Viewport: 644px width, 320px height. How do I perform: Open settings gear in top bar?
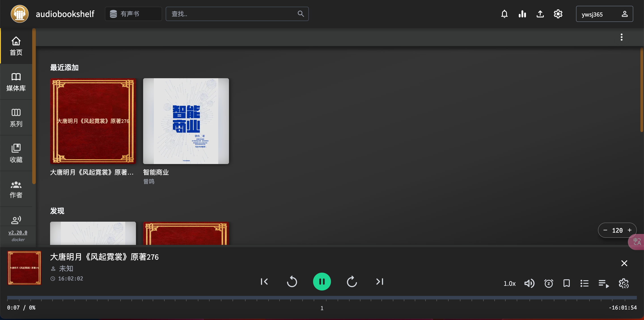coord(558,14)
